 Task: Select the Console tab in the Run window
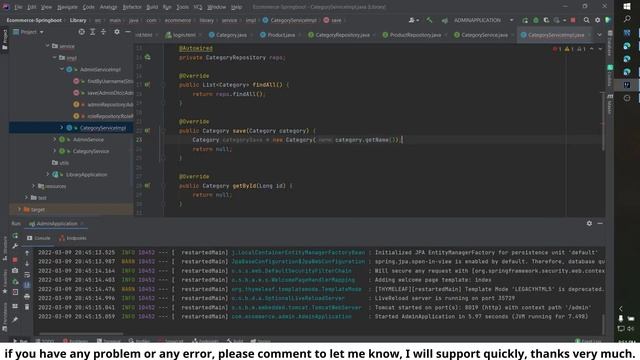point(38,238)
